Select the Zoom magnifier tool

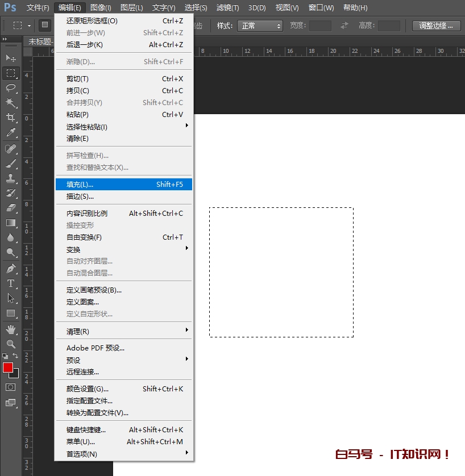point(11,344)
